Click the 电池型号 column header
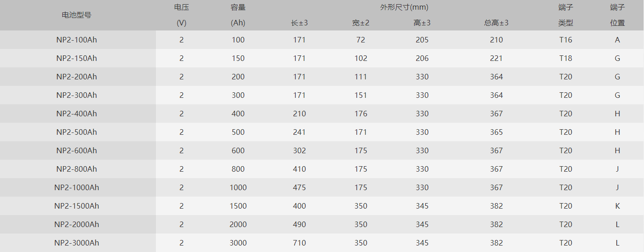The width and height of the screenshot is (644, 252). pyautogui.click(x=77, y=15)
